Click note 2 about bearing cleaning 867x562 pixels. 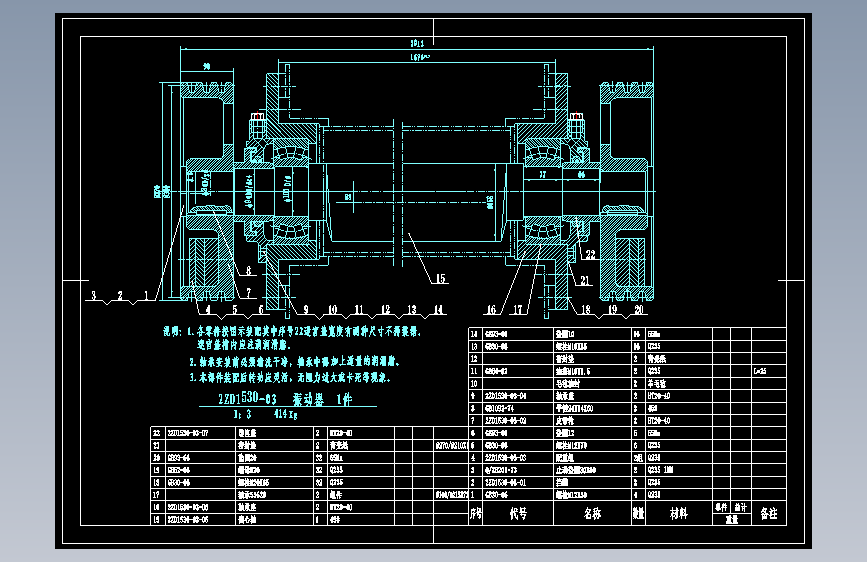coord(294,362)
